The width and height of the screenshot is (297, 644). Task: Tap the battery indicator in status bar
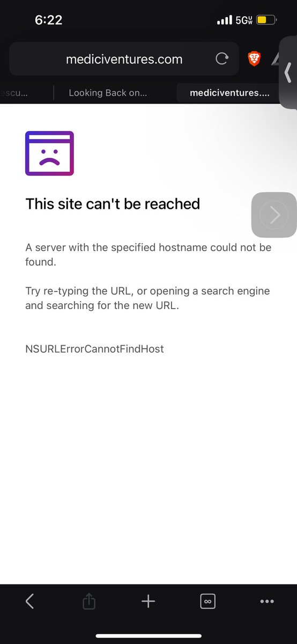click(266, 20)
